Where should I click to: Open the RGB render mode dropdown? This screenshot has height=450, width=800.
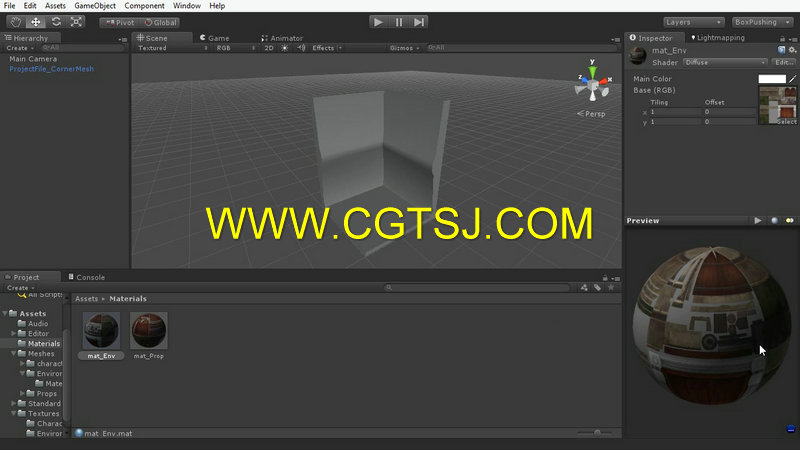pos(235,48)
